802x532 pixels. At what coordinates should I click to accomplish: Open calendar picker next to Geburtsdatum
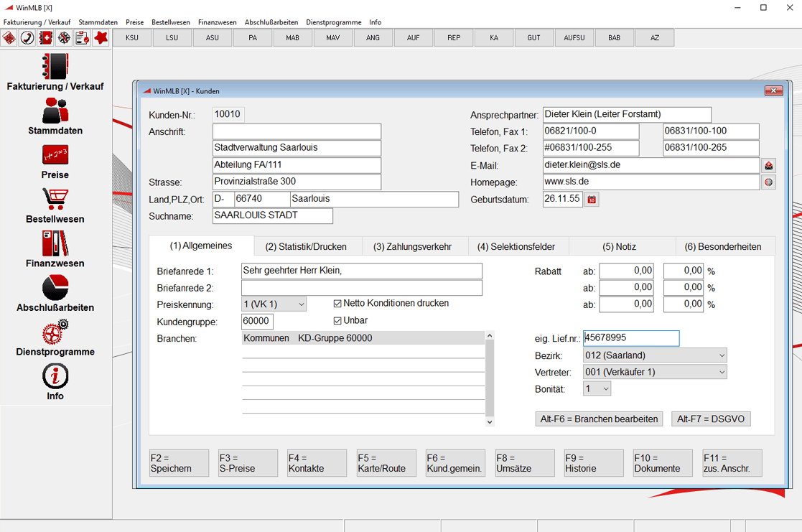pos(592,200)
